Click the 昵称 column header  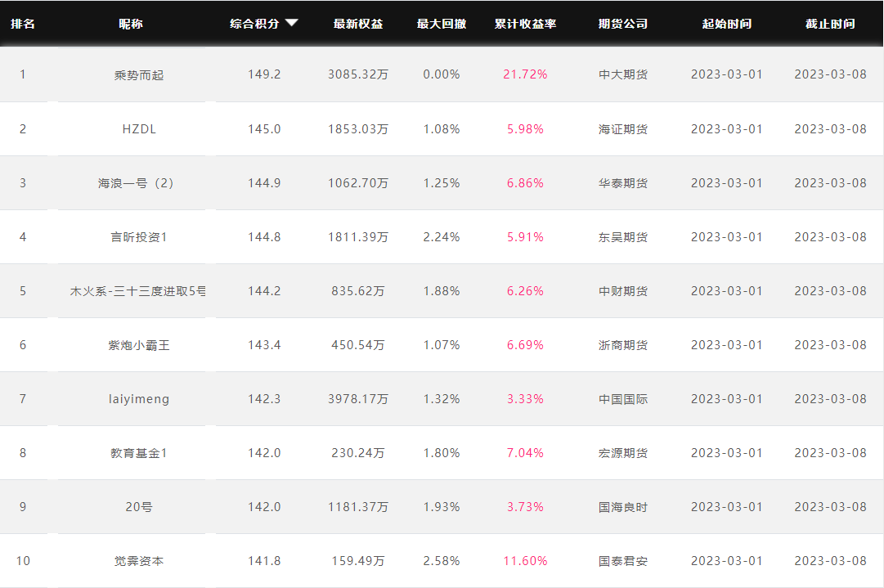[x=131, y=24]
